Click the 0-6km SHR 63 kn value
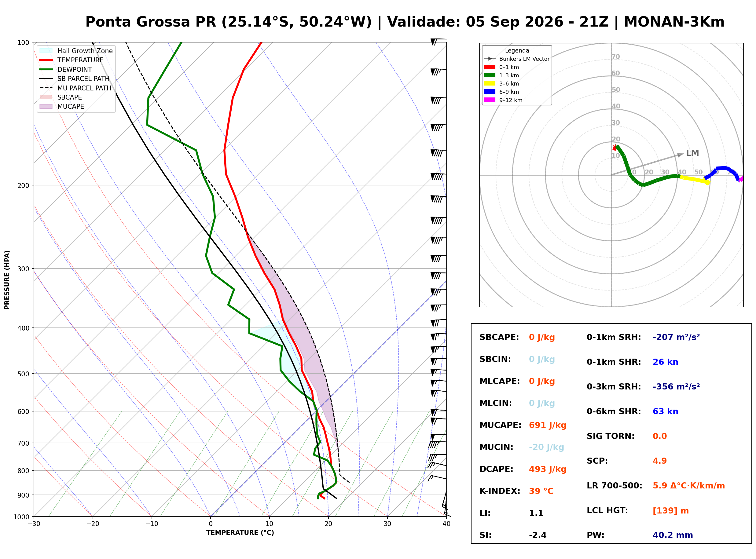This screenshot has height=559, width=756. (x=665, y=411)
